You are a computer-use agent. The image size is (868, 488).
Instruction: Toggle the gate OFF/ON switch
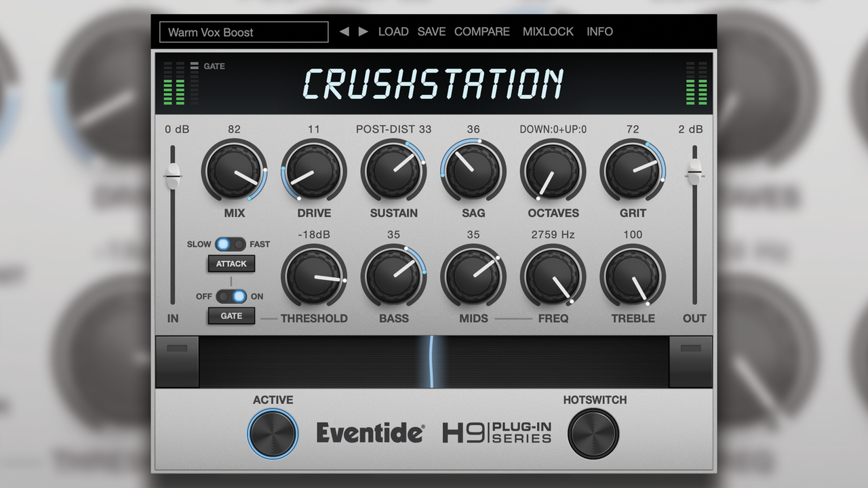[x=231, y=296]
